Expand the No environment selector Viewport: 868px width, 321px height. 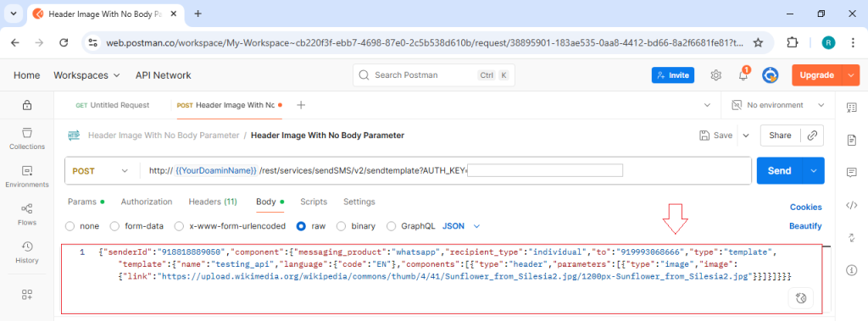click(x=777, y=105)
